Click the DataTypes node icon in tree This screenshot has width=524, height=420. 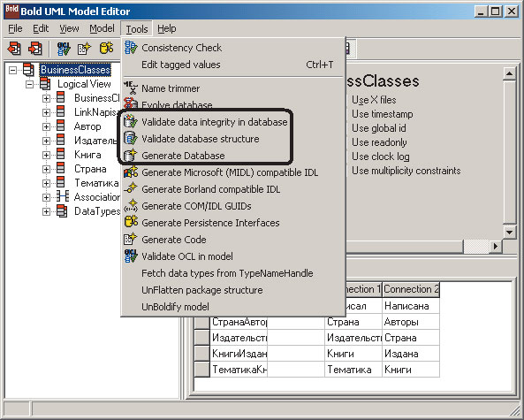tap(62, 211)
